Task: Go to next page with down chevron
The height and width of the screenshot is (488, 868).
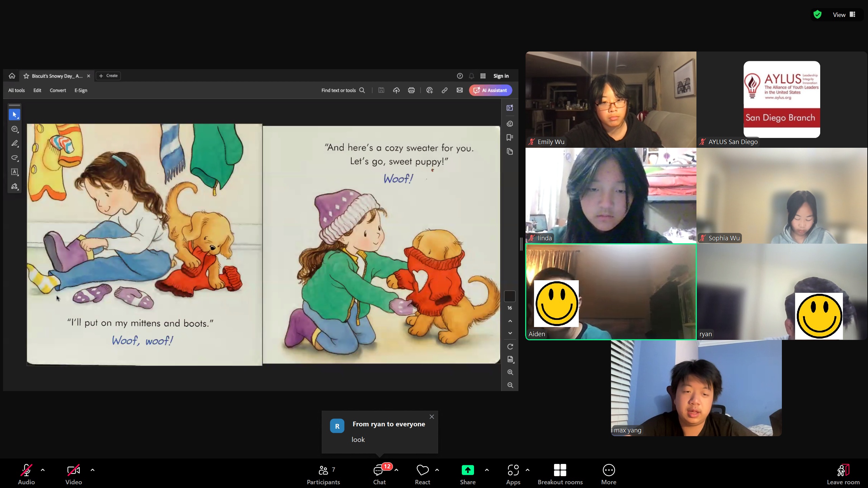Action: [510, 333]
